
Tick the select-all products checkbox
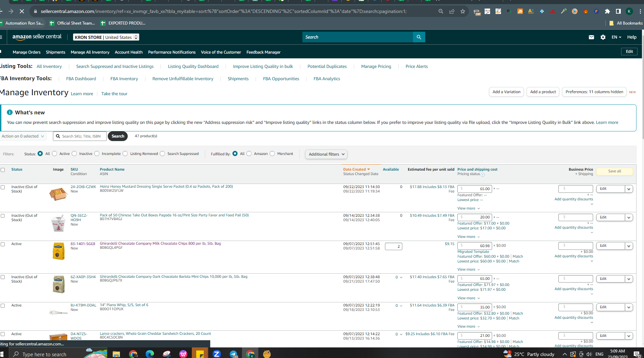[3, 170]
